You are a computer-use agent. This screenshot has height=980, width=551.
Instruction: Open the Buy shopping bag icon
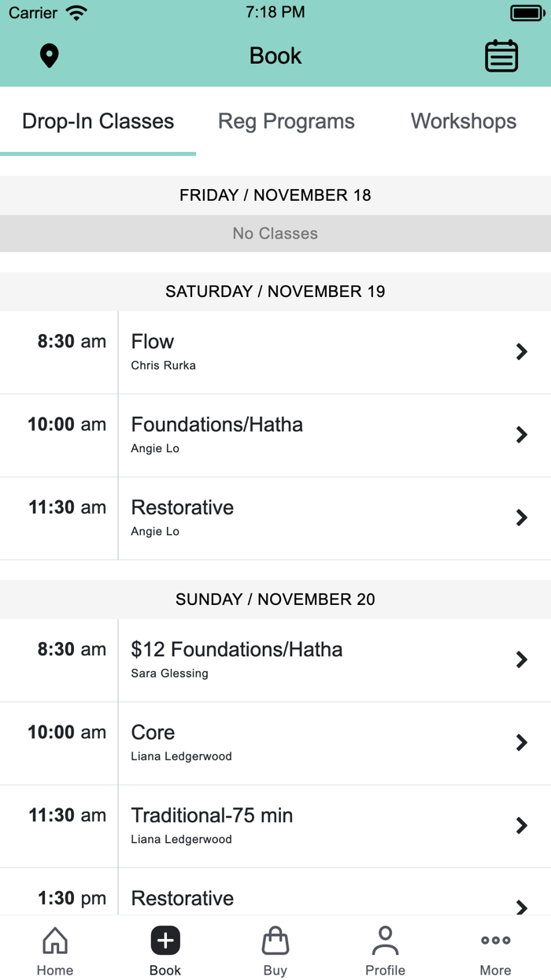275,941
